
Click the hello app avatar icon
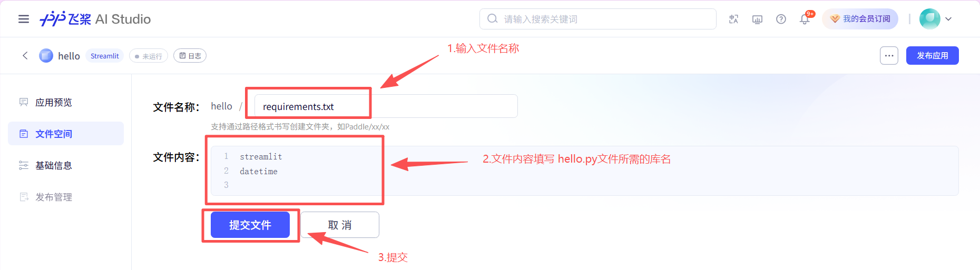pyautogui.click(x=46, y=55)
